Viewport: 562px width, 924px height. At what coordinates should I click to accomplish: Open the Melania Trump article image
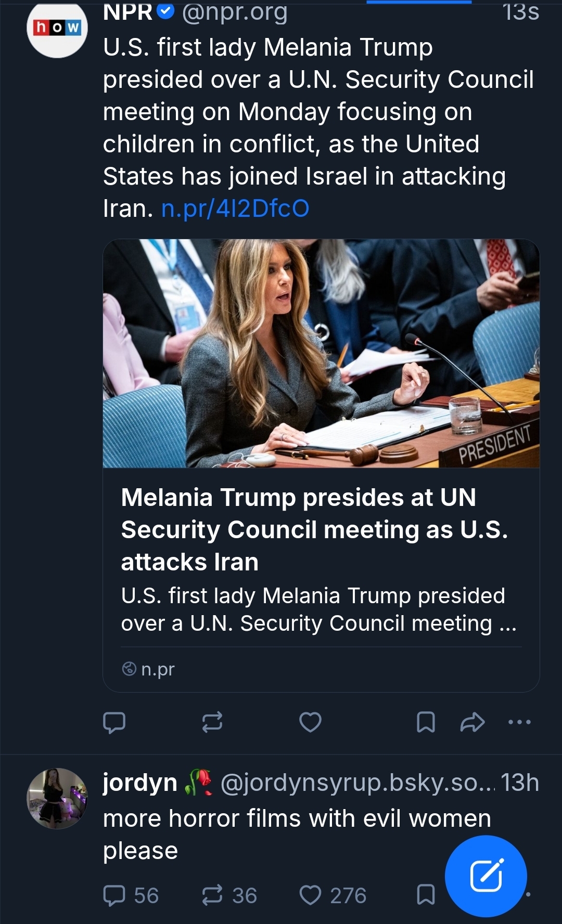pos(321,353)
